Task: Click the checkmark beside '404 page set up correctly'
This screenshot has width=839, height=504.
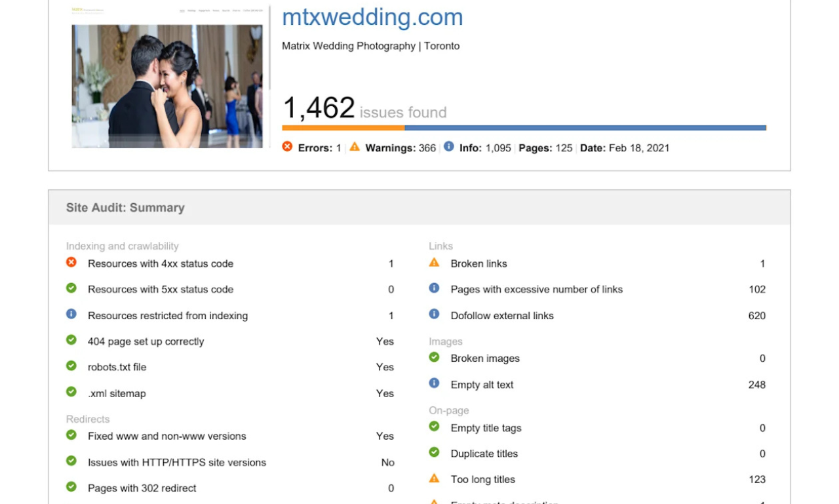Action: pos(72,339)
